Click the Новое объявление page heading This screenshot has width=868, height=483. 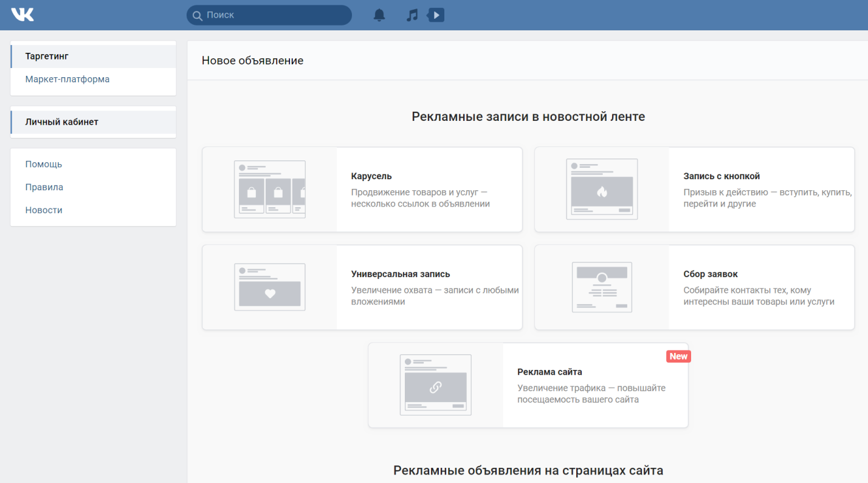point(252,61)
